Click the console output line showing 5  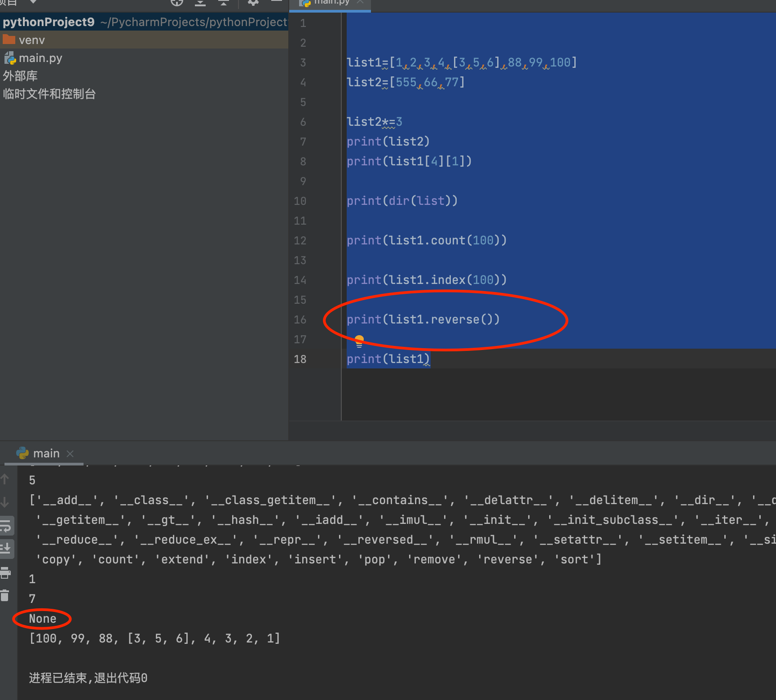point(32,480)
